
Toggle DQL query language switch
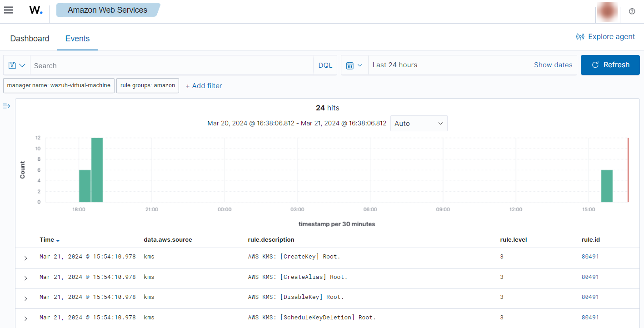click(x=325, y=65)
